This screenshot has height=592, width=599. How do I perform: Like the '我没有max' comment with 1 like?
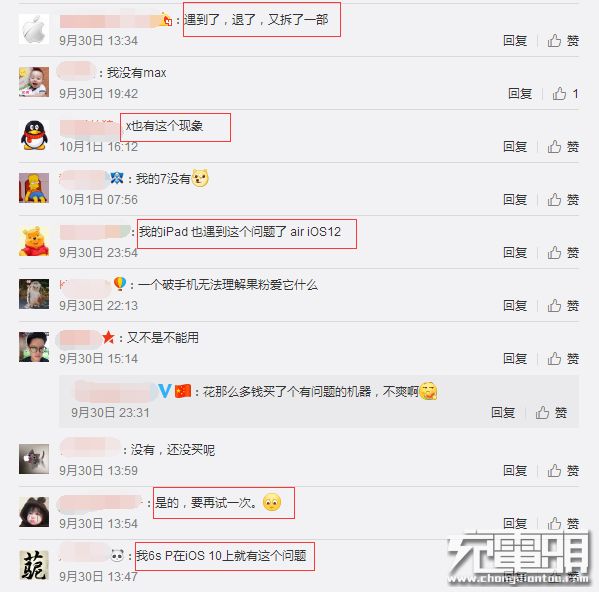(565, 93)
